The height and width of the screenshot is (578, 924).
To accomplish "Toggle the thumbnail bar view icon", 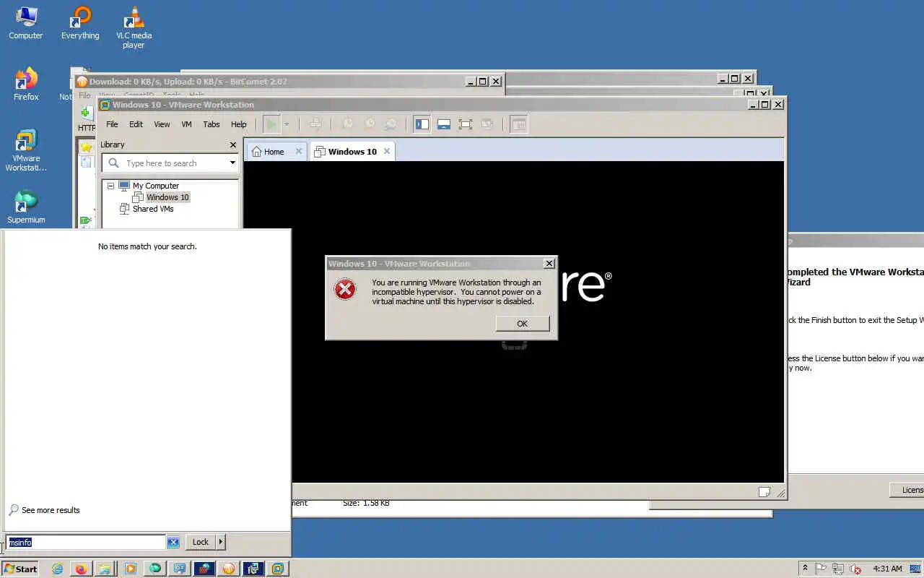I will (444, 124).
